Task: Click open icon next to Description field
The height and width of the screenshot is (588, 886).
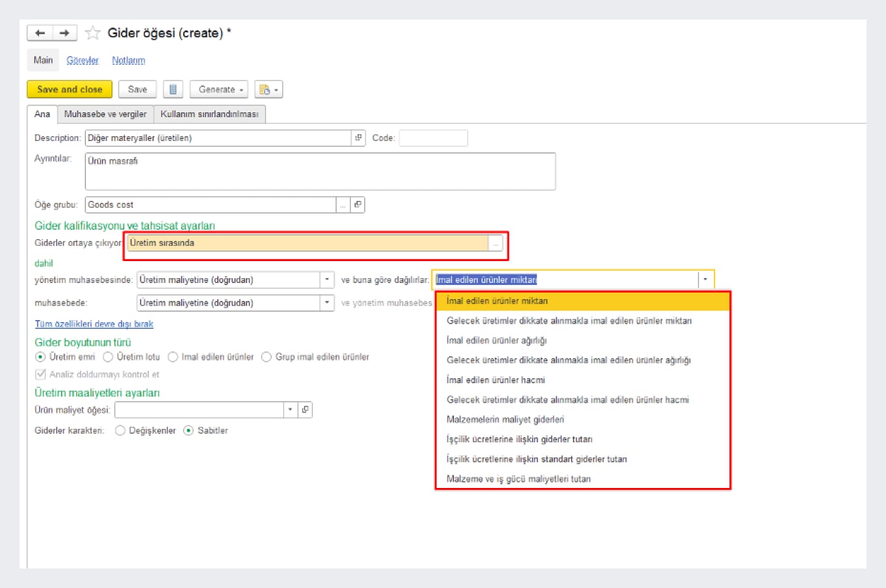Action: click(359, 138)
